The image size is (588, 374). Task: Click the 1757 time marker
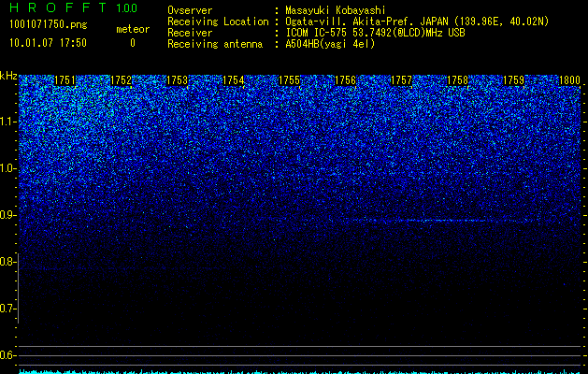coord(401,80)
